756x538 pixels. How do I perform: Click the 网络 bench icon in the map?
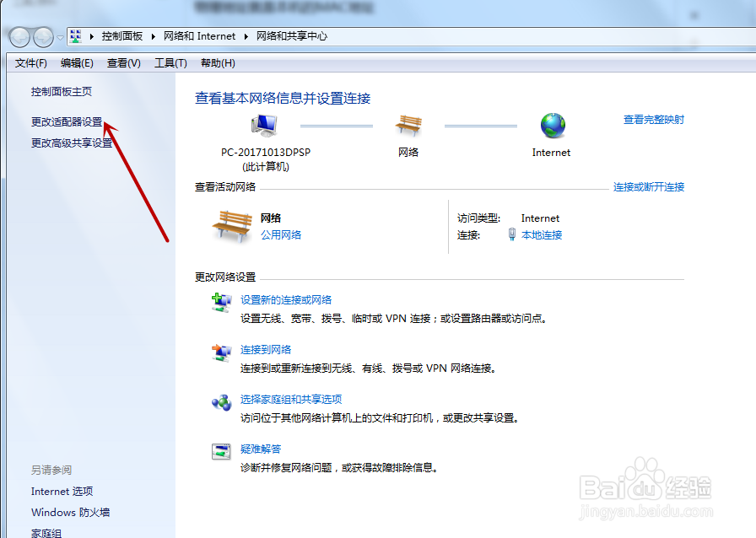408,126
